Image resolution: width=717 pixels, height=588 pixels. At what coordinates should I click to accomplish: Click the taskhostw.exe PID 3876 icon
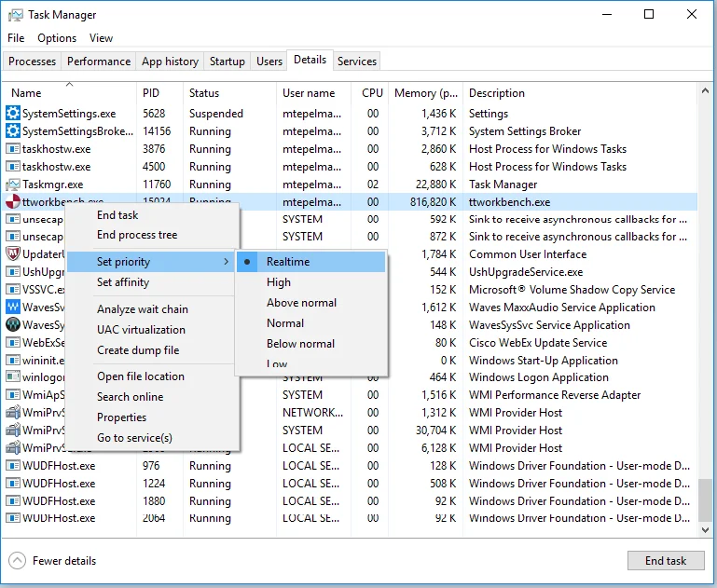point(13,148)
